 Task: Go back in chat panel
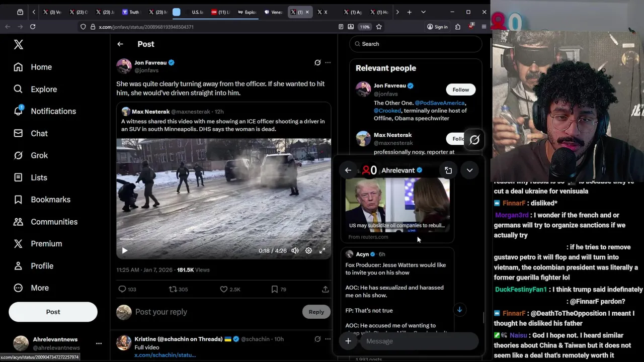click(x=348, y=170)
